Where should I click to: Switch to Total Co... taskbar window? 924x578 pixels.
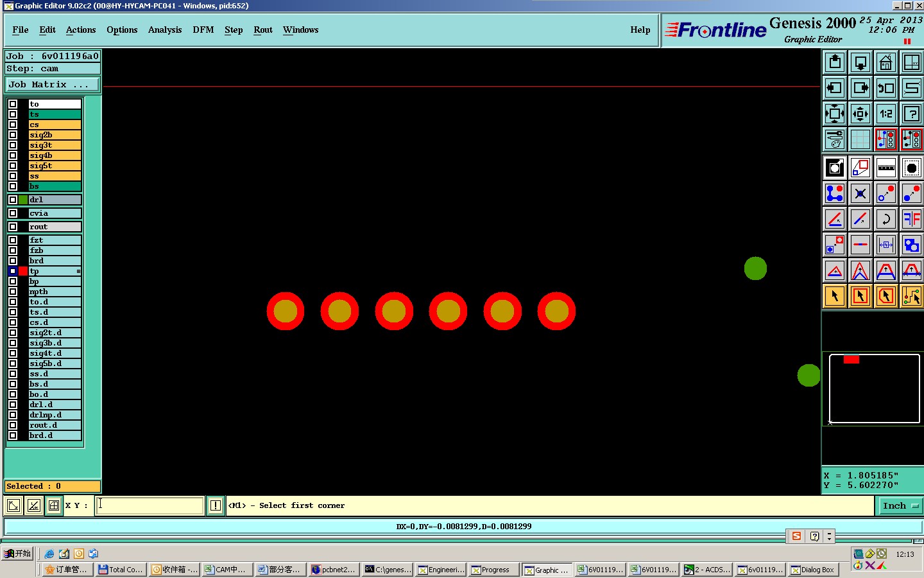[120, 570]
